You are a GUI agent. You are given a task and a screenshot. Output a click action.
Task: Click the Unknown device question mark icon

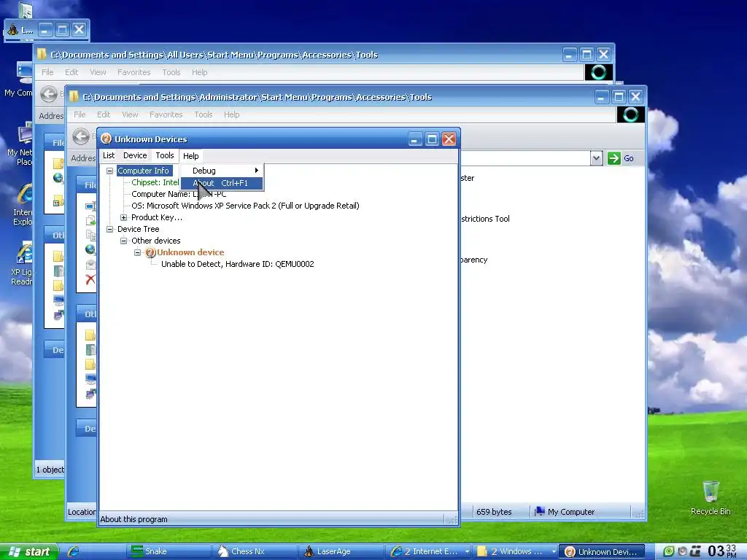tap(150, 252)
